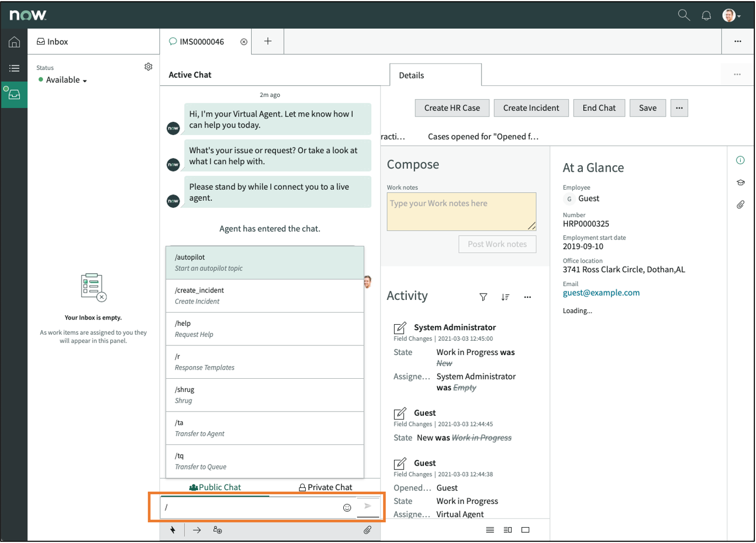Open the user profile avatar menu

pos(731,15)
